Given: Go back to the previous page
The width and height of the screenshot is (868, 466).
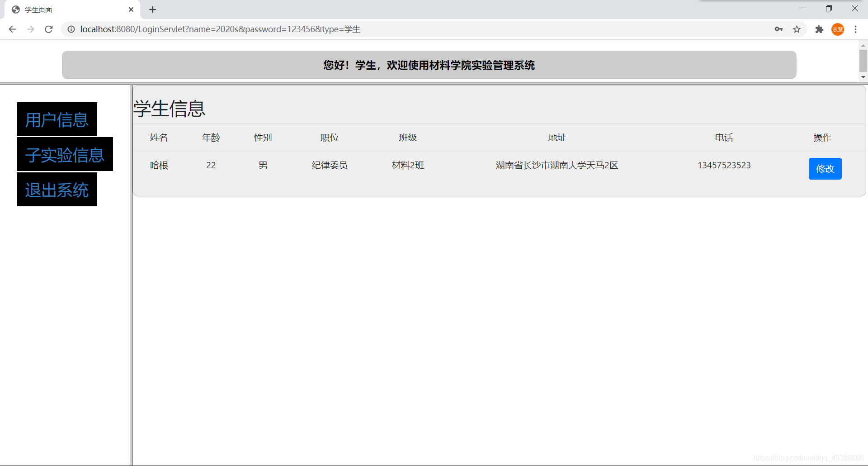Looking at the screenshot, I should [x=12, y=29].
